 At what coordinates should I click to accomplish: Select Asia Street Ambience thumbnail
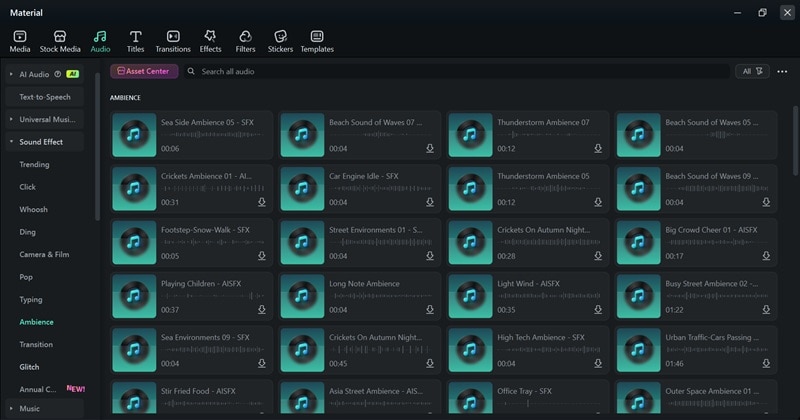(302, 398)
